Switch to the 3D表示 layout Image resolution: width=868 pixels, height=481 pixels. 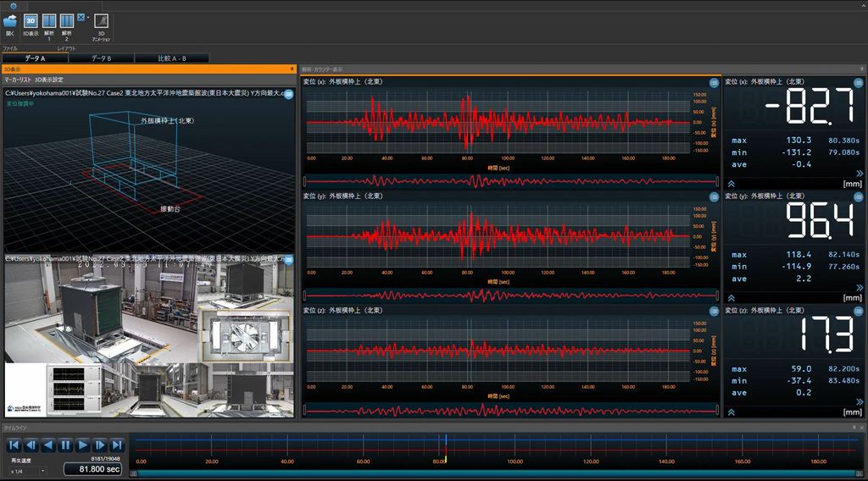[31, 25]
